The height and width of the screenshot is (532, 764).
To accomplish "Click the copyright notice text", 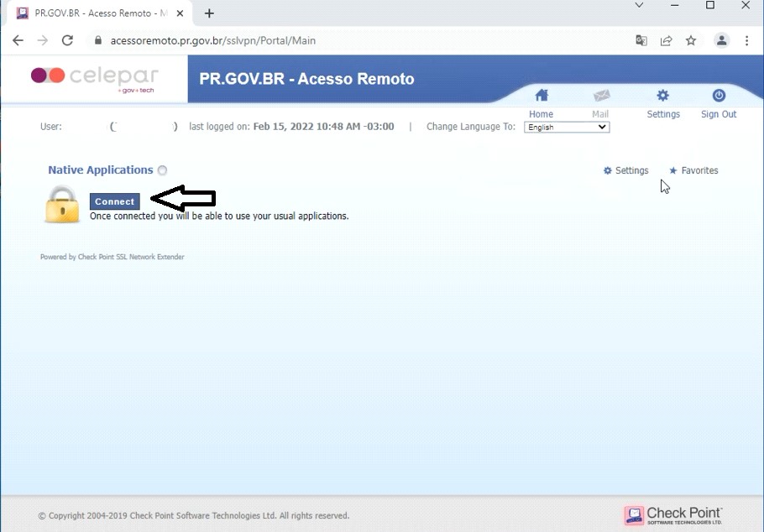I will coord(194,515).
